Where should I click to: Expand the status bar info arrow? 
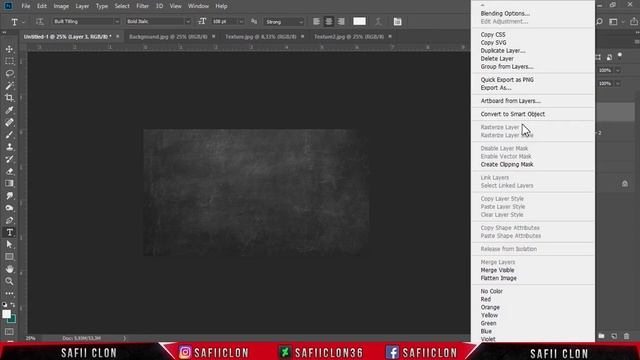point(124,338)
